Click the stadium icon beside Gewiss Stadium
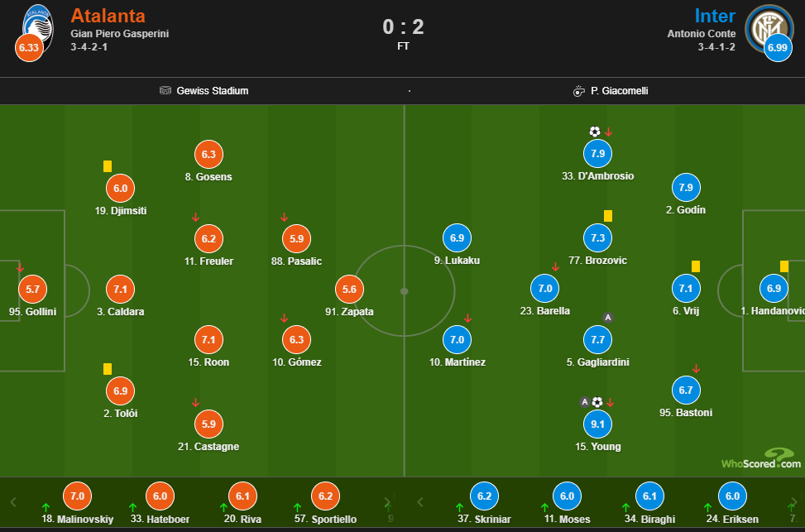 165,90
